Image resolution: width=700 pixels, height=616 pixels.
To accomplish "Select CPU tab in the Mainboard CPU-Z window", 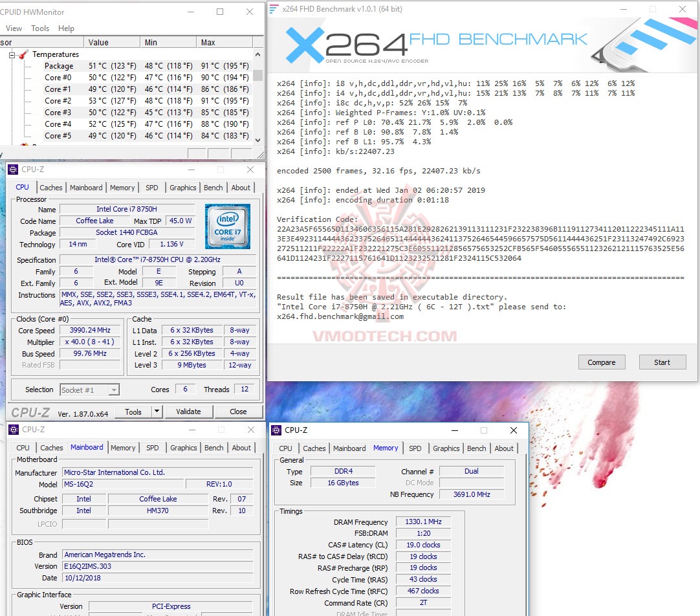I will [x=23, y=448].
